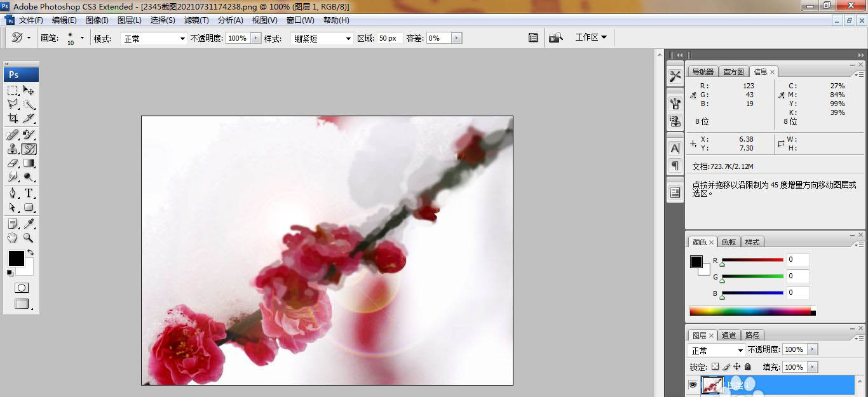
Task: Click the layer 图层 1 thumbnail
Action: click(x=712, y=384)
